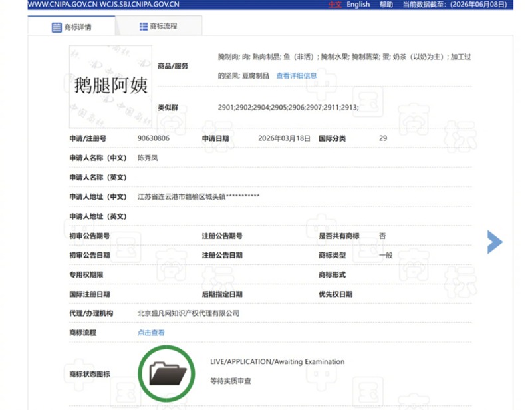Select the 商标类型 value 一般
This screenshot has width=532, height=410.
click(386, 255)
